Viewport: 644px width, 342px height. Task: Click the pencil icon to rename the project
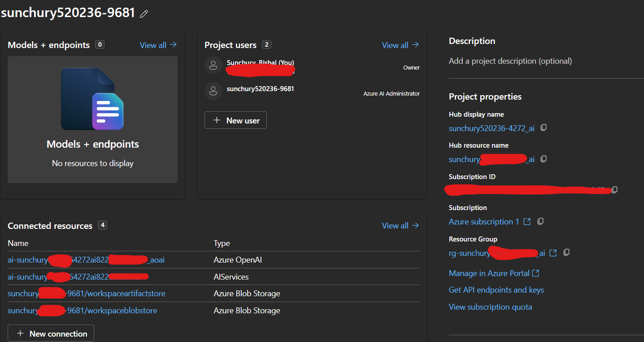[144, 14]
